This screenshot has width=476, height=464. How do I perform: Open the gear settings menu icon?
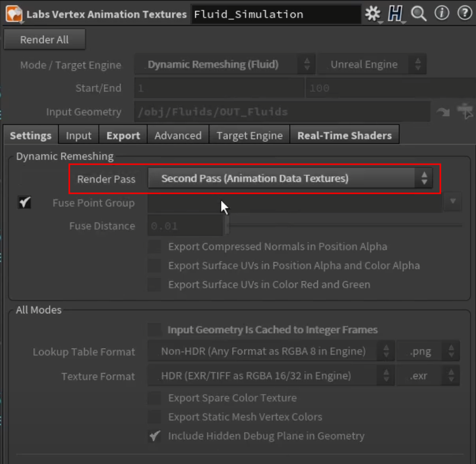coord(373,14)
